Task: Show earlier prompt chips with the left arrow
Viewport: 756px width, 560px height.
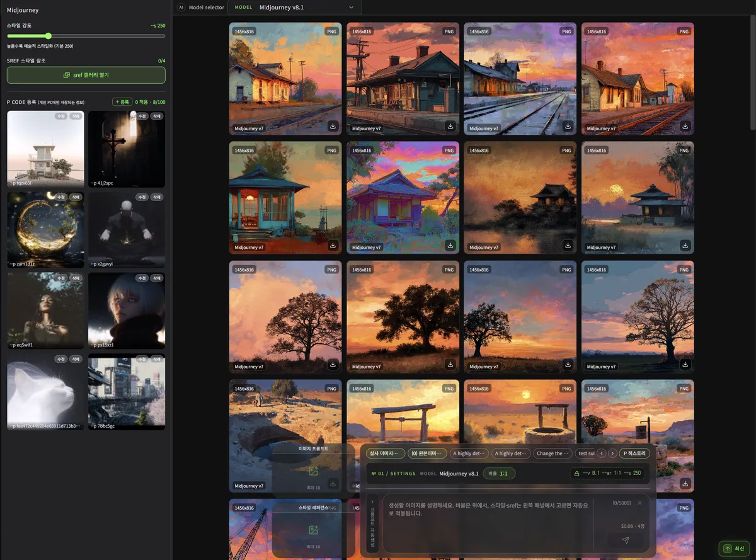Action: coord(602,454)
